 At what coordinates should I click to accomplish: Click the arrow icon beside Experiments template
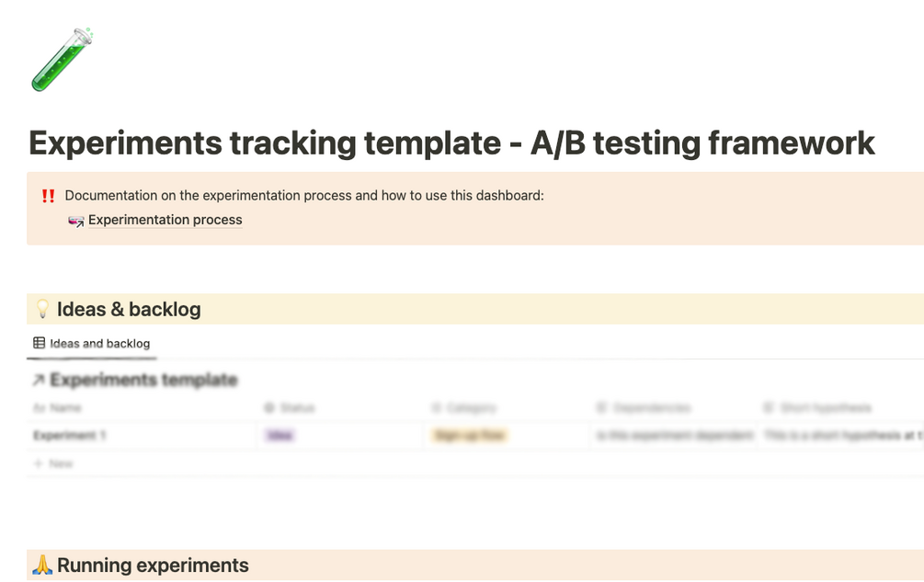[x=38, y=381]
